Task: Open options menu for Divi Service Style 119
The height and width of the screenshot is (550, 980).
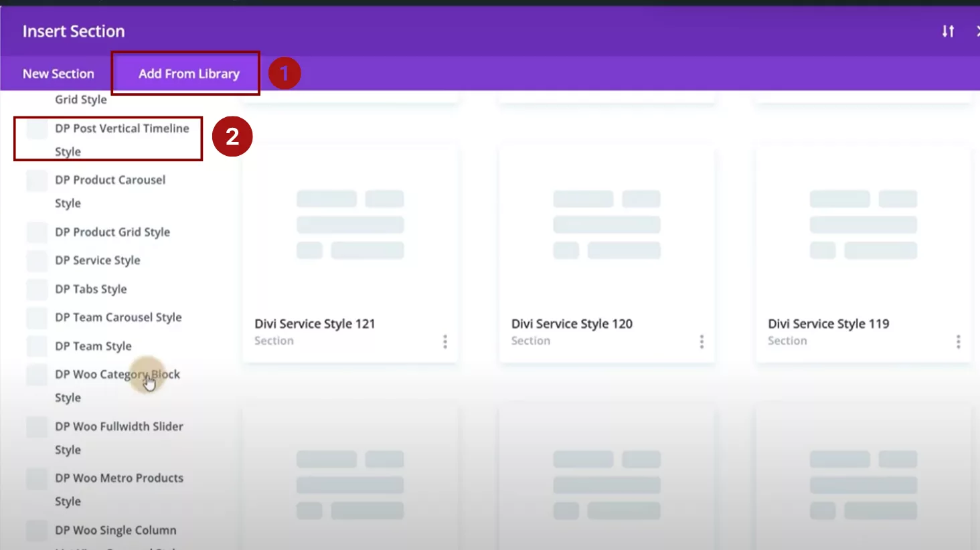Action: 959,342
